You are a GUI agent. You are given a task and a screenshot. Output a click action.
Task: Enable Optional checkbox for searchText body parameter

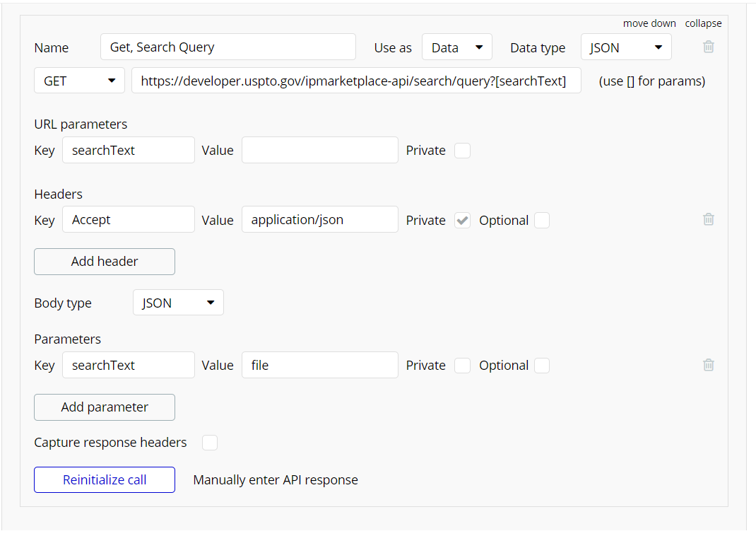coord(541,366)
